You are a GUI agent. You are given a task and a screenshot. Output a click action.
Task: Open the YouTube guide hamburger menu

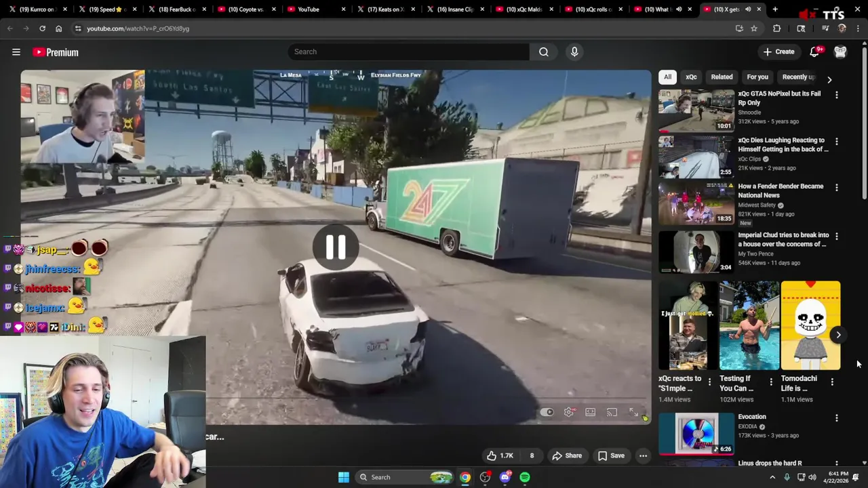point(16,52)
